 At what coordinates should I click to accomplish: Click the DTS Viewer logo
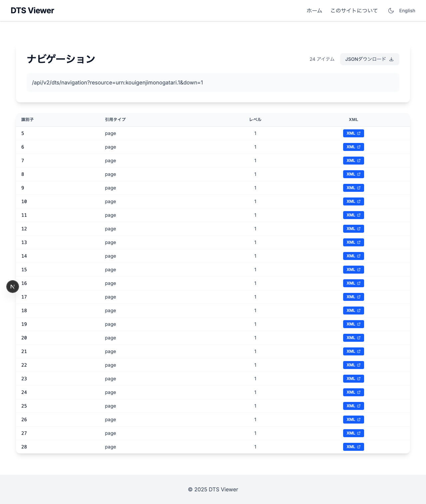click(32, 10)
